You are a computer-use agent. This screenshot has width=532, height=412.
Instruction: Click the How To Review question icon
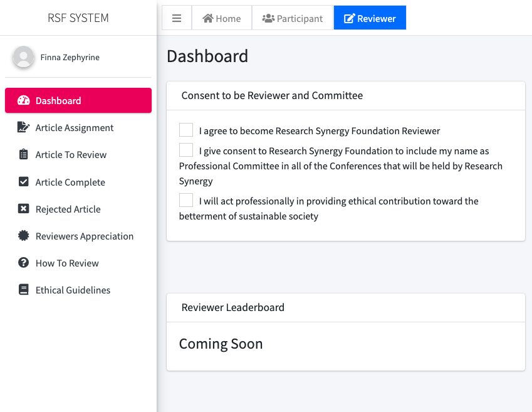pos(23,263)
